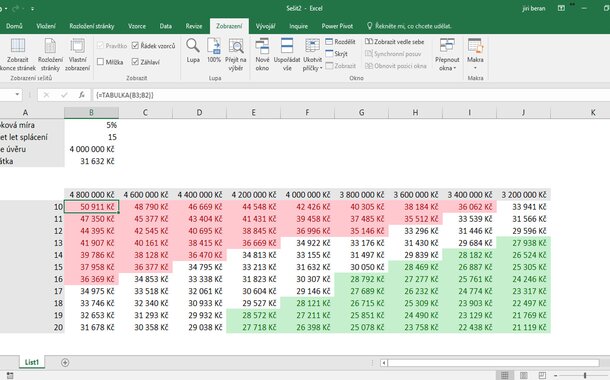Viewport: 610px width, 380px height.
Task: Click the insert function fx icon
Action: pyautogui.click(x=81, y=95)
